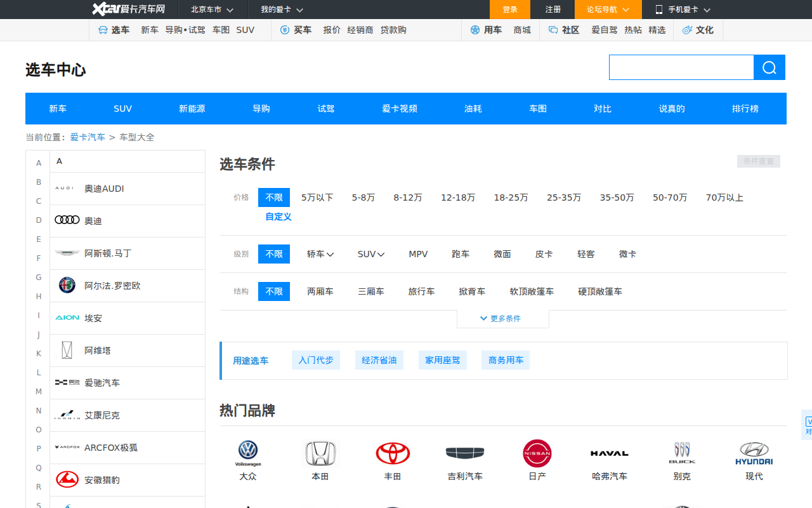Image resolution: width=812 pixels, height=508 pixels.
Task: Open the 我的爱卡 dropdown
Action: click(282, 10)
